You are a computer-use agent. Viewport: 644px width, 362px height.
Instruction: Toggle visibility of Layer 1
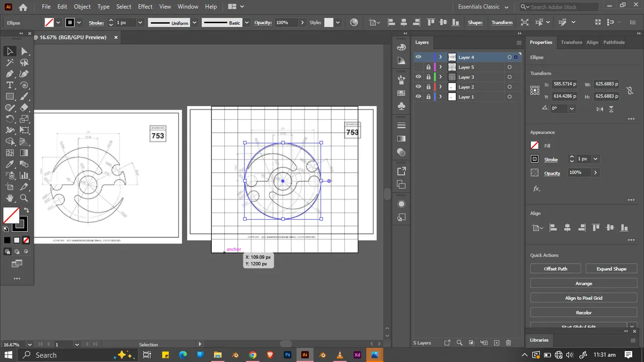pyautogui.click(x=418, y=97)
